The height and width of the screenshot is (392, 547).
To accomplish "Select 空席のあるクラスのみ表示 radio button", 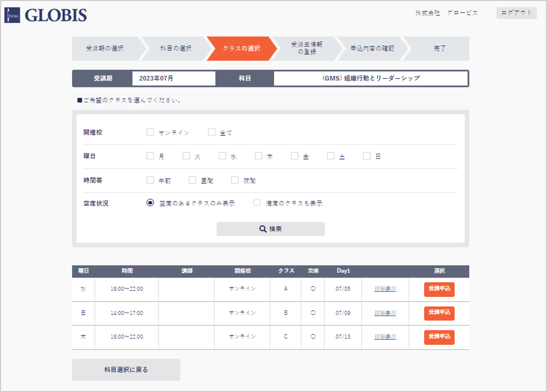I will coord(150,203).
